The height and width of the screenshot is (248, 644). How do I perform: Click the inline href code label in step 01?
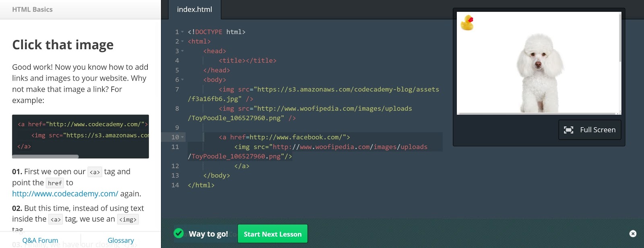(55, 183)
